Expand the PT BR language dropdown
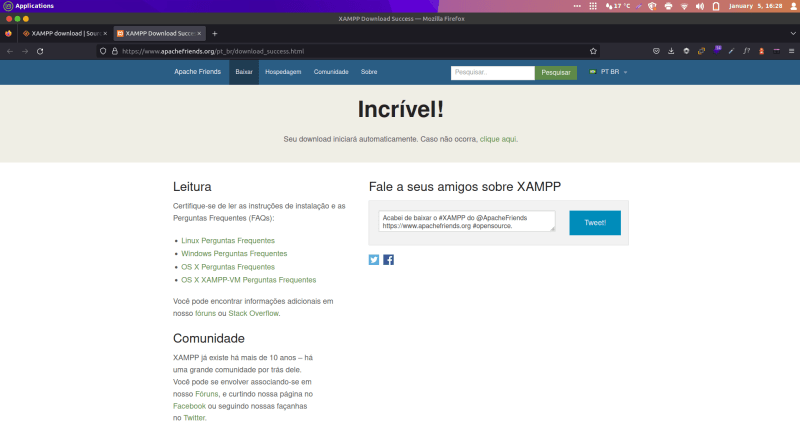The height and width of the screenshot is (435, 800). (608, 72)
